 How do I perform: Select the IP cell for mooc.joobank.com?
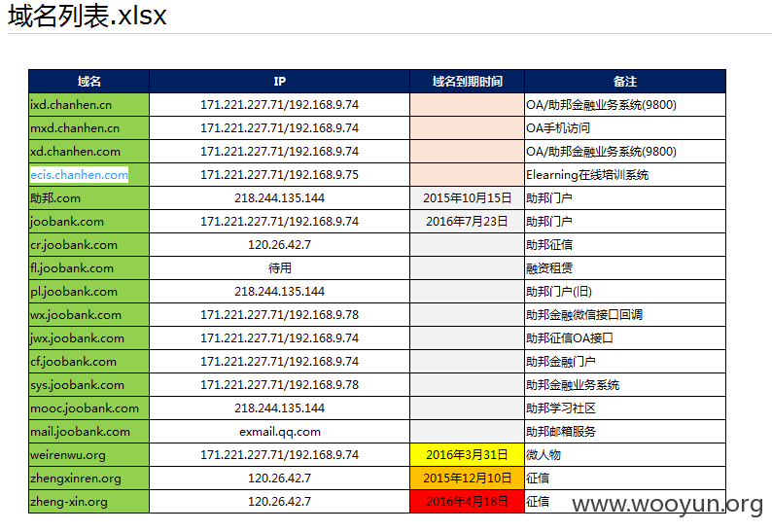pos(280,408)
